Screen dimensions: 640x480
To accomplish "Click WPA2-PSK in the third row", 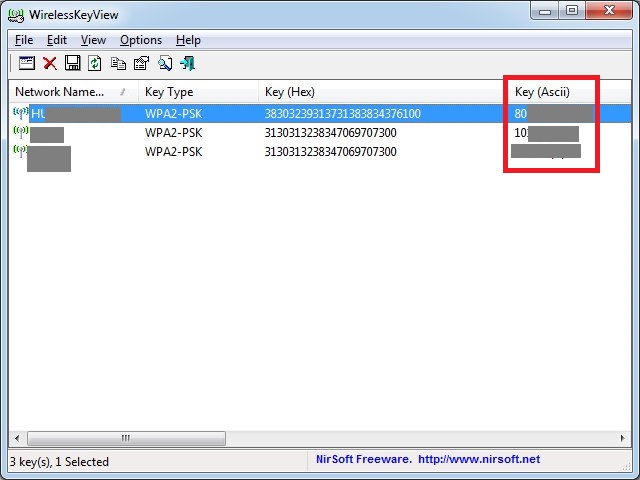I will click(173, 152).
